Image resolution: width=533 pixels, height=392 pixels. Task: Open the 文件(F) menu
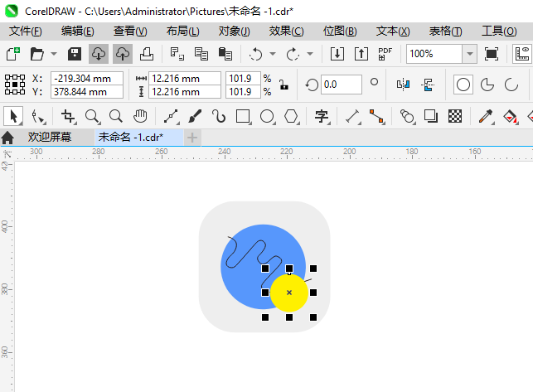pos(26,31)
